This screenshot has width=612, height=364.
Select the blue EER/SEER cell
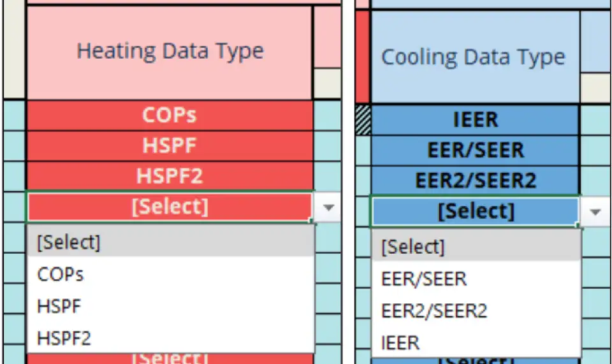coord(475,150)
